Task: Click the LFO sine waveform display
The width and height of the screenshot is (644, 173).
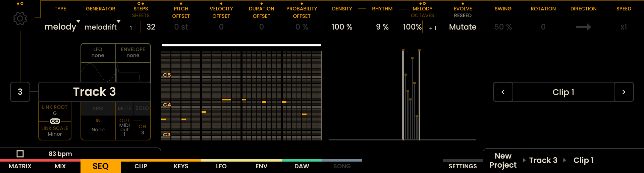Action: pos(98,72)
